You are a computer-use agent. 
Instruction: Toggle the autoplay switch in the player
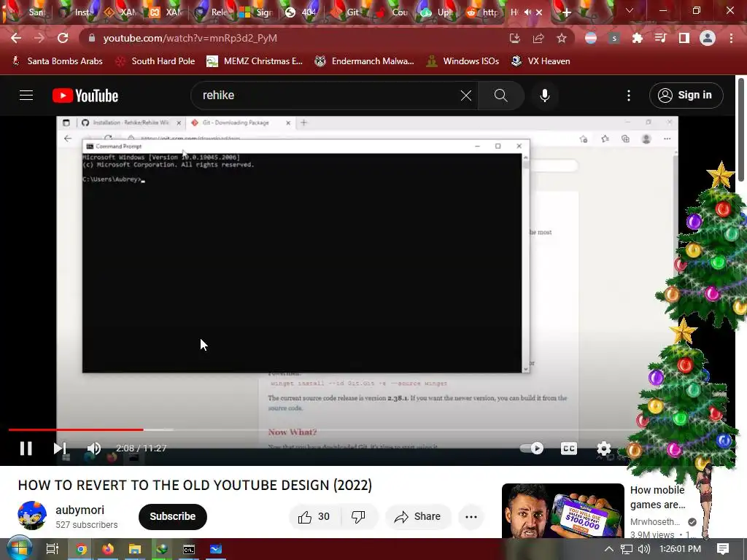(532, 448)
